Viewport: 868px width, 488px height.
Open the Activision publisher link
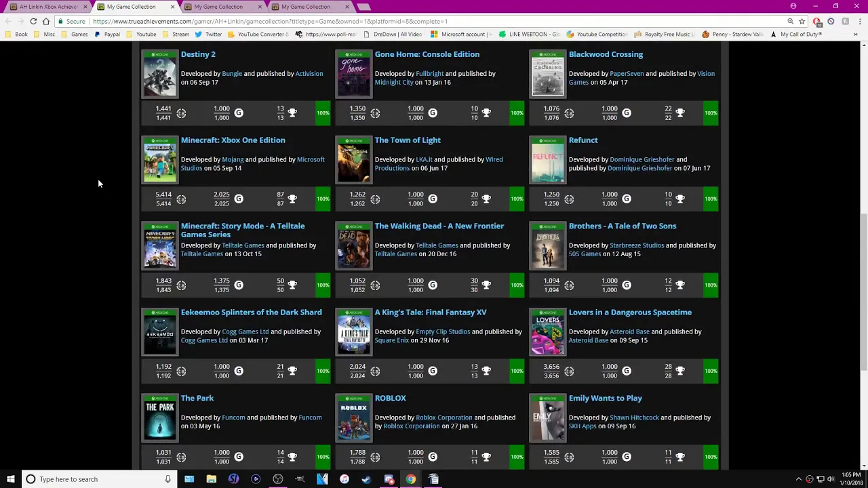coord(309,73)
